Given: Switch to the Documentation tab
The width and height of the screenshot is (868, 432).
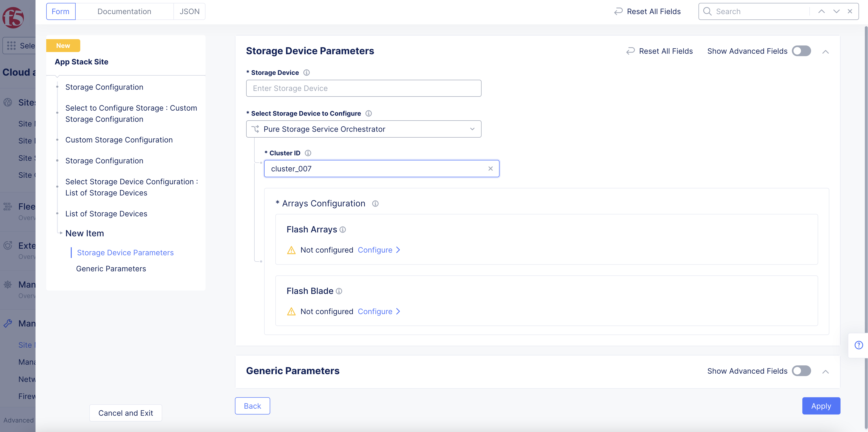Looking at the screenshot, I should (124, 11).
